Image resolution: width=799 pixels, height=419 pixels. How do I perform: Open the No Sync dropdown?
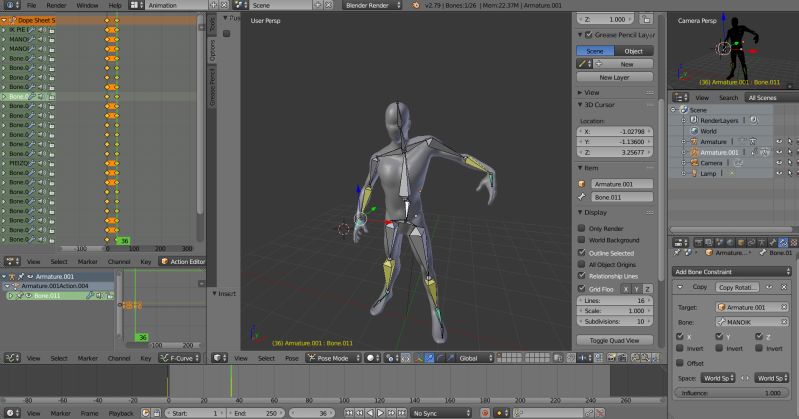(441, 413)
